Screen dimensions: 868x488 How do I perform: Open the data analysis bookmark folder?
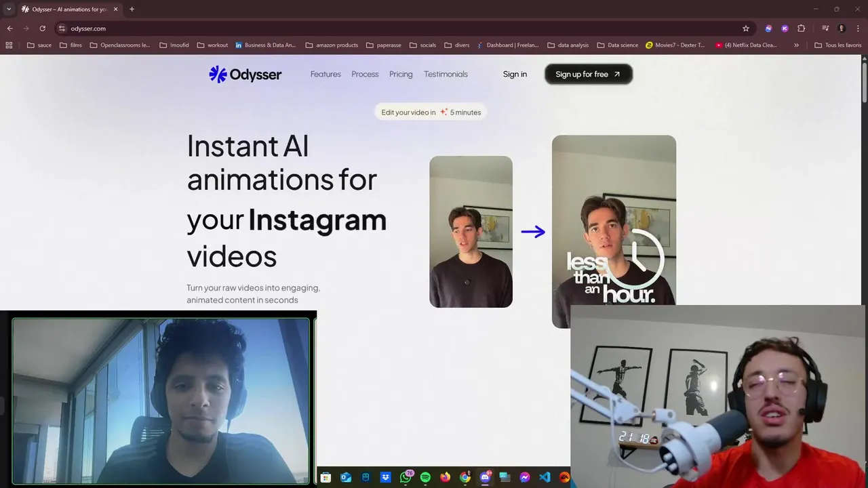click(568, 45)
